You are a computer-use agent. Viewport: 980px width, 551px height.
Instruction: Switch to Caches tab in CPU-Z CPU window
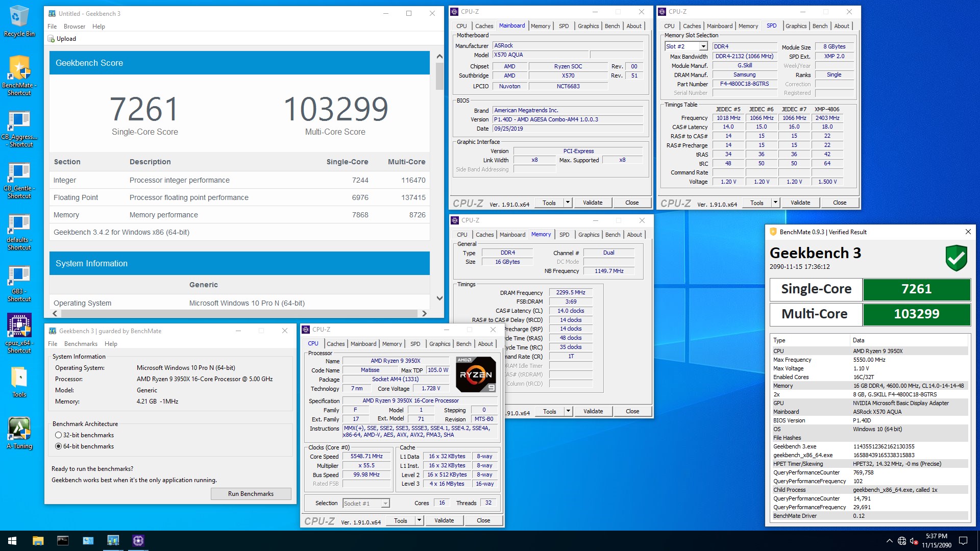pos(336,344)
